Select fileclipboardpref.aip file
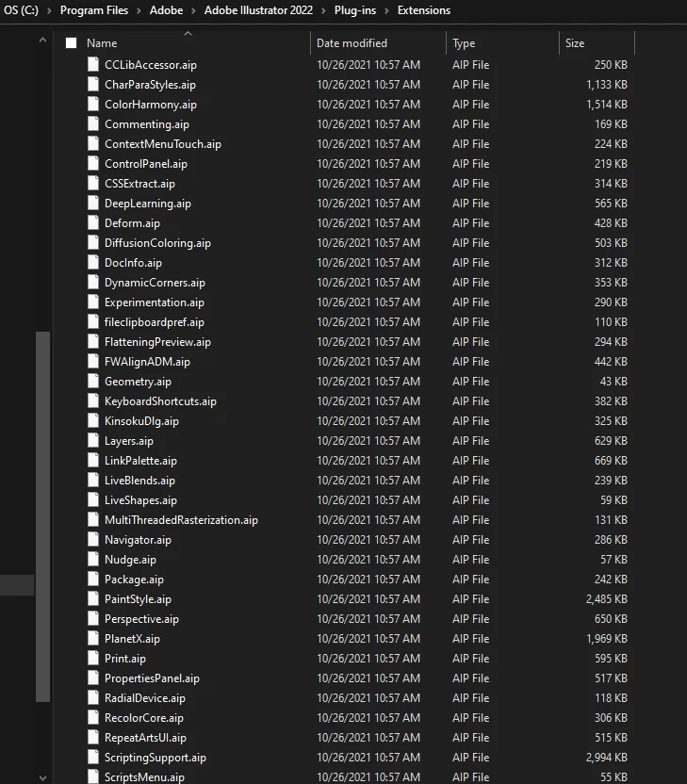687x784 pixels. pyautogui.click(x=154, y=322)
